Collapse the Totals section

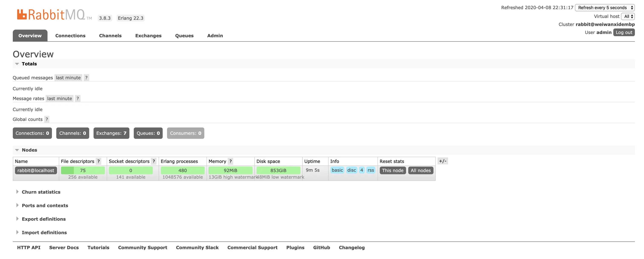click(29, 64)
